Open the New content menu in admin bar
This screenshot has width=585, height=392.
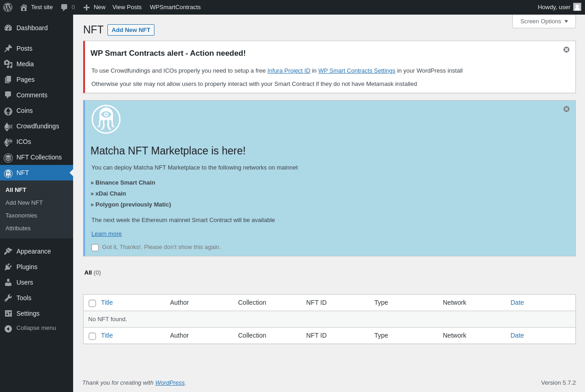[94, 7]
